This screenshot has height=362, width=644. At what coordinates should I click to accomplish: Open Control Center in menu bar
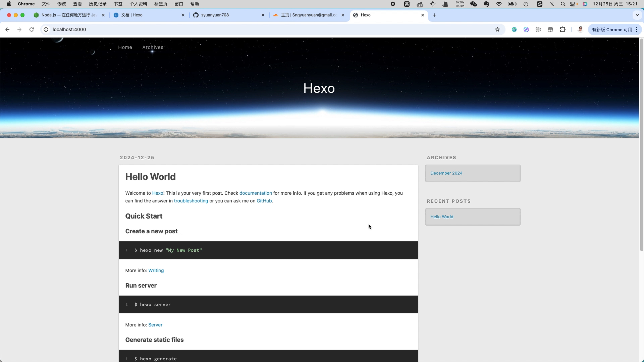573,4
